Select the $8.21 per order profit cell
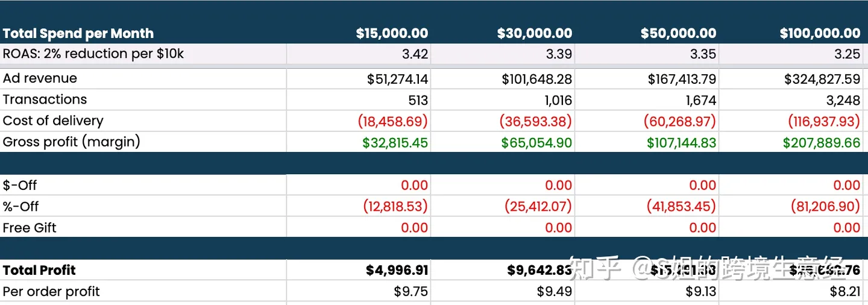The width and height of the screenshot is (868, 305). tap(843, 292)
